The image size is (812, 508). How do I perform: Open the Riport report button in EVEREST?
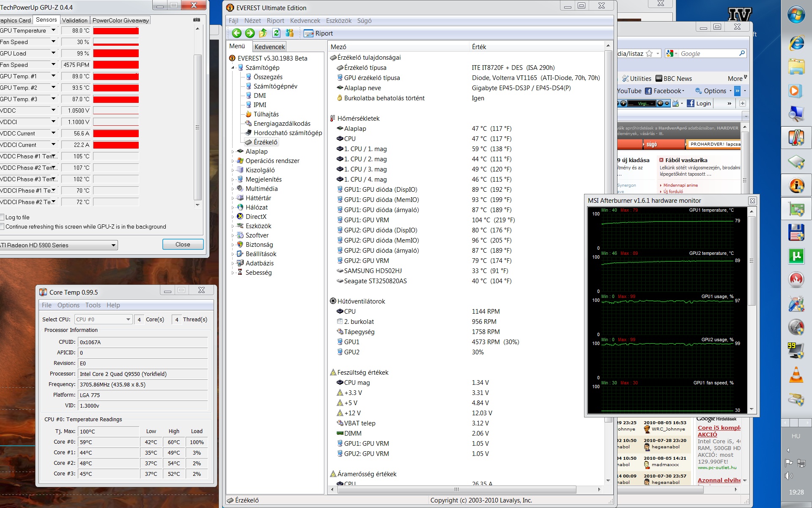(318, 33)
